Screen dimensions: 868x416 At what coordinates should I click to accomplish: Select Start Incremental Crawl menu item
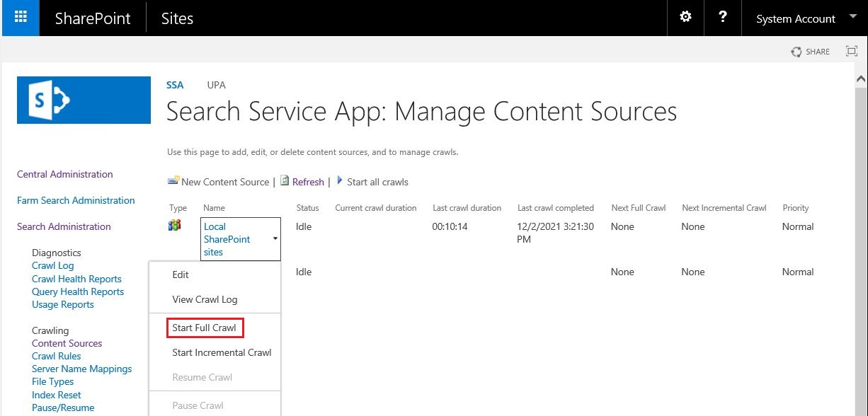(x=222, y=352)
